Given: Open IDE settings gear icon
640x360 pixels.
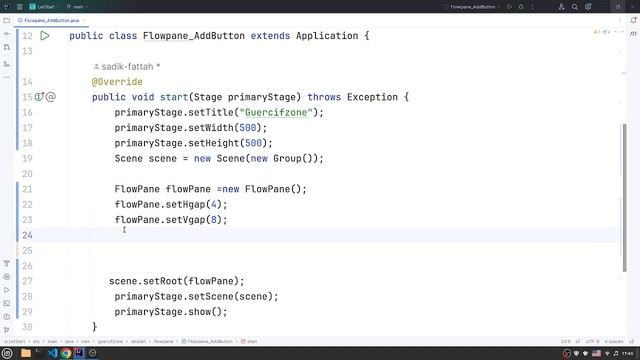Looking at the screenshot, I should click(x=588, y=7).
